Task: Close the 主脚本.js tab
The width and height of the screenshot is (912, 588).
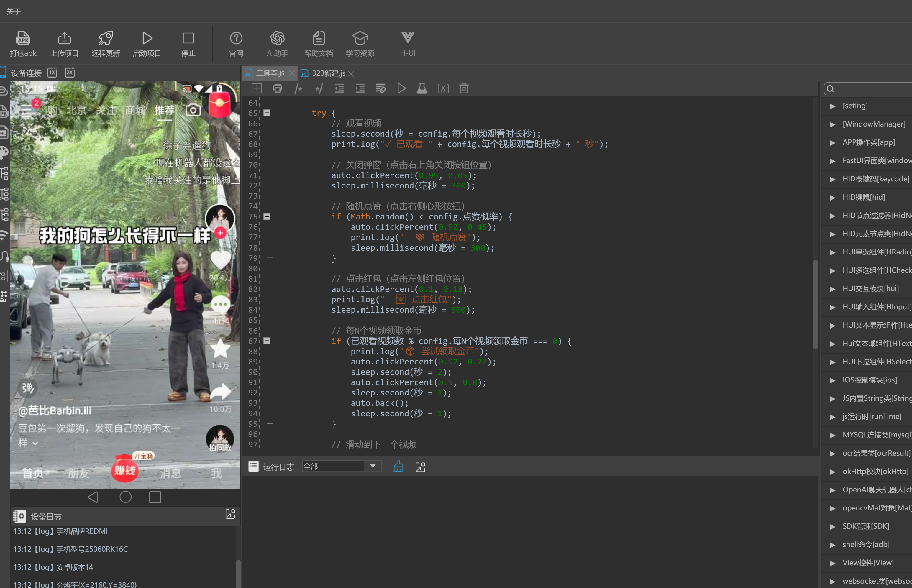Action: (x=292, y=73)
